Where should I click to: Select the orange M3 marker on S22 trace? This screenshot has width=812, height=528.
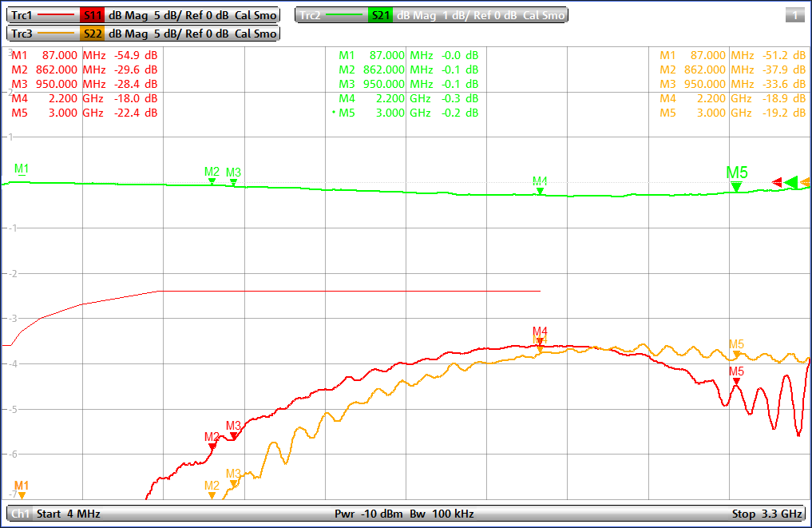tap(233, 483)
